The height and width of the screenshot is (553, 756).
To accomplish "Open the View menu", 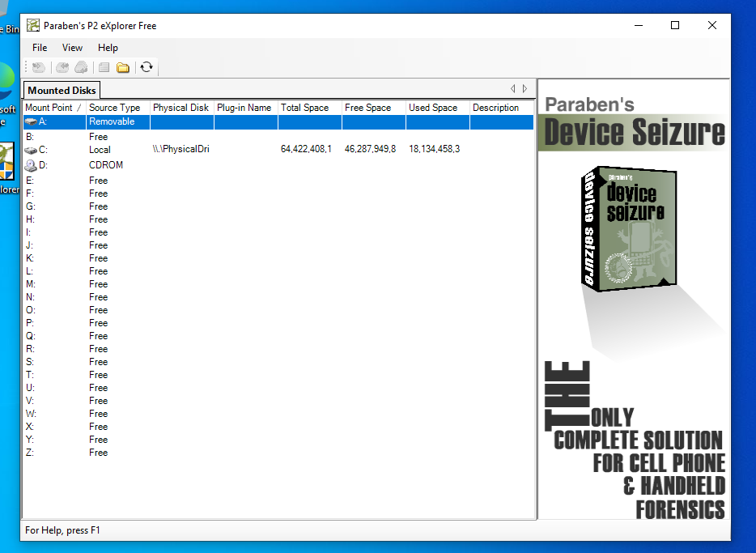I will tap(72, 48).
